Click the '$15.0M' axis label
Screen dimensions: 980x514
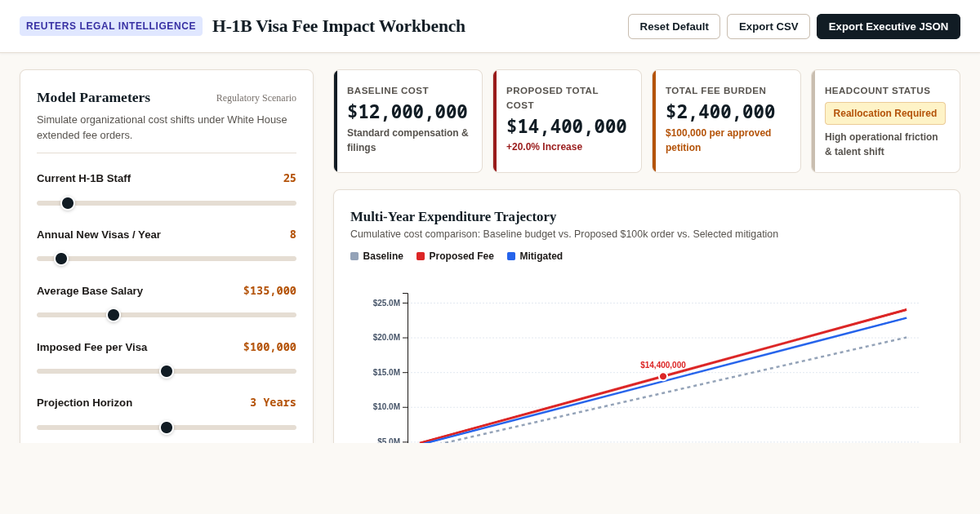click(x=387, y=372)
